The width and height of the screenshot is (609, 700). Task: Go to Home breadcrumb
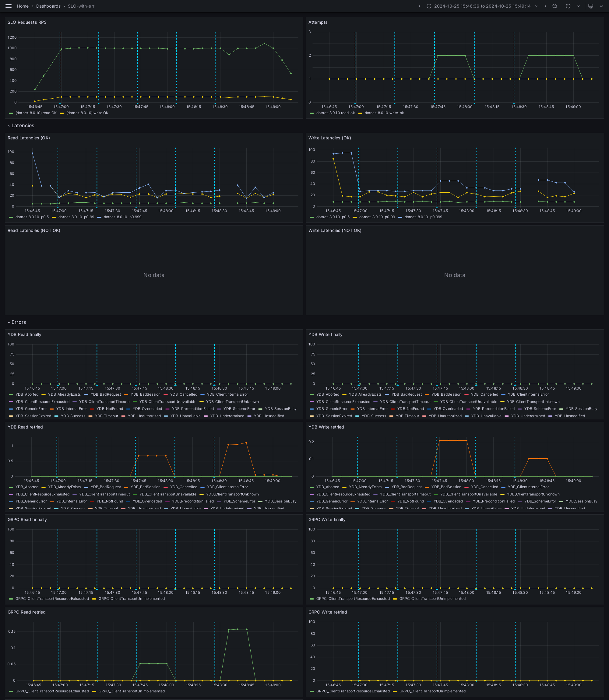pos(23,6)
